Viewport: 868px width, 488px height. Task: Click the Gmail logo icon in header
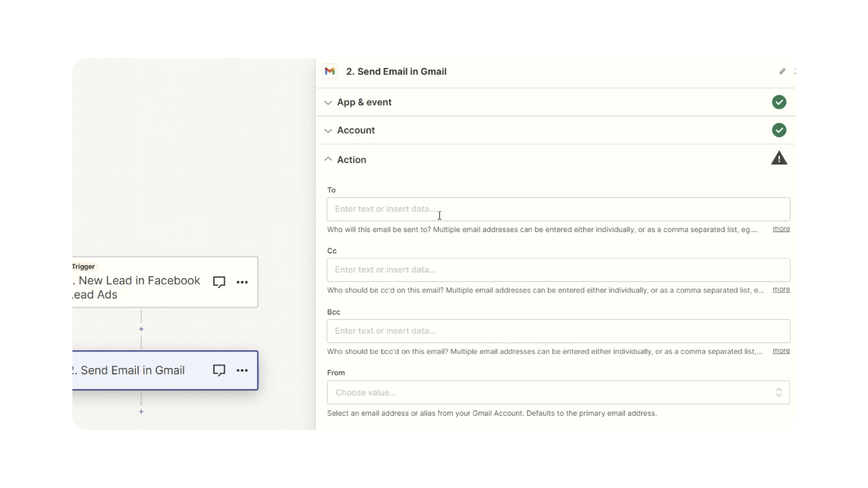[330, 71]
